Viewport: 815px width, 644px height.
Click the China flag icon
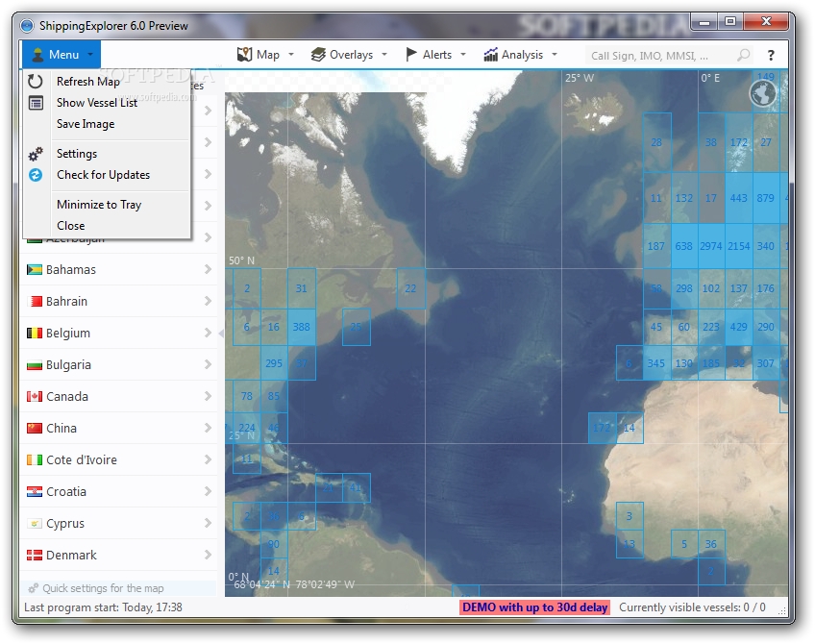pyautogui.click(x=35, y=429)
